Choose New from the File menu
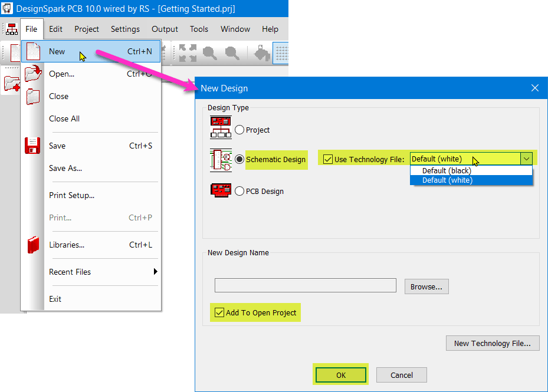Viewport: 548px width, 392px height. (x=91, y=51)
